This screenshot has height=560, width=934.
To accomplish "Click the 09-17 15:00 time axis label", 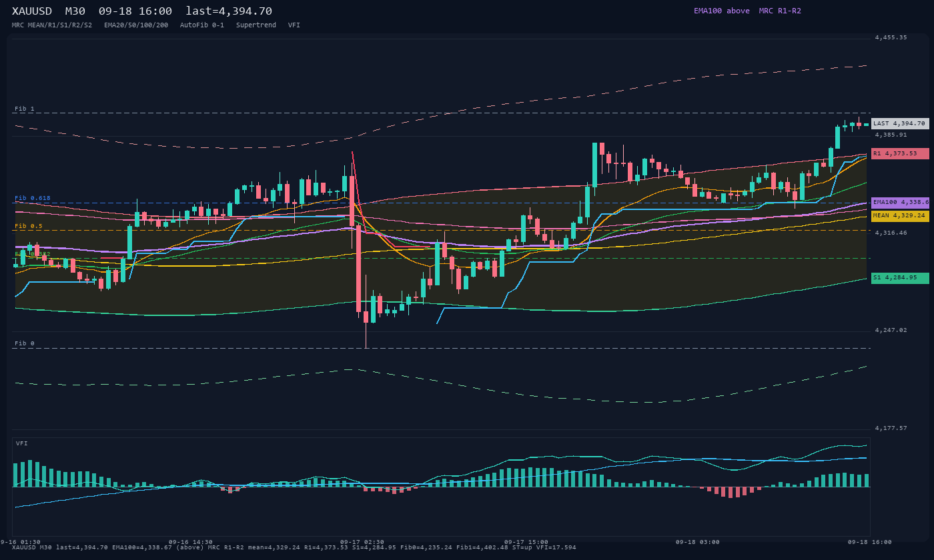I will tap(526, 542).
